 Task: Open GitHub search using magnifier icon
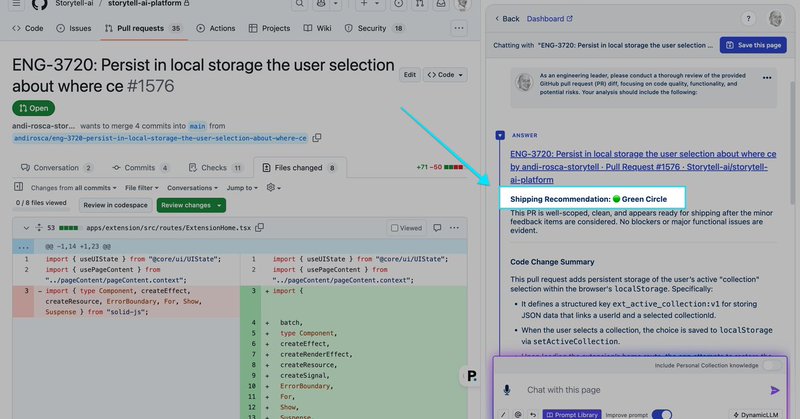click(299, 4)
